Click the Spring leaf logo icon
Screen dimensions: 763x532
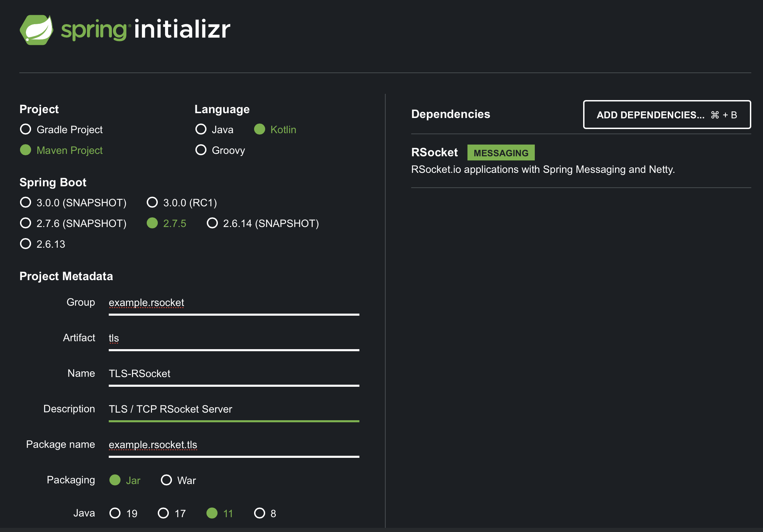pyautogui.click(x=36, y=30)
